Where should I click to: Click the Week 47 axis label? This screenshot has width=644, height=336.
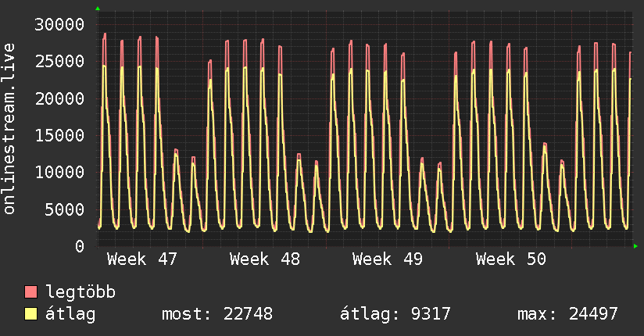click(x=141, y=259)
